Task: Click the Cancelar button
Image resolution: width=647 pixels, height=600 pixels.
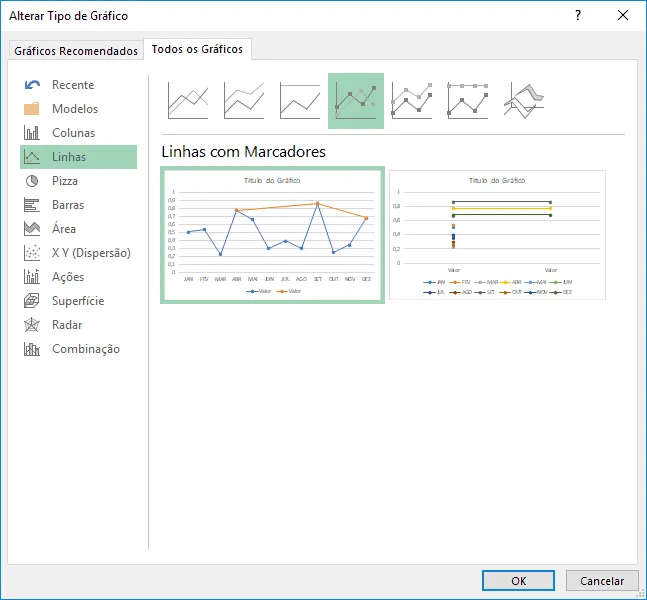Action: click(x=602, y=581)
